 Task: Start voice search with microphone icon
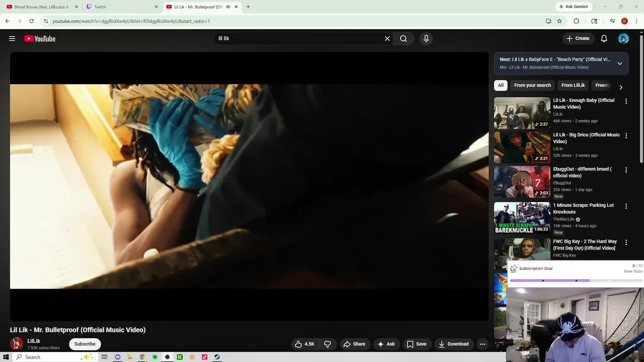click(426, 39)
